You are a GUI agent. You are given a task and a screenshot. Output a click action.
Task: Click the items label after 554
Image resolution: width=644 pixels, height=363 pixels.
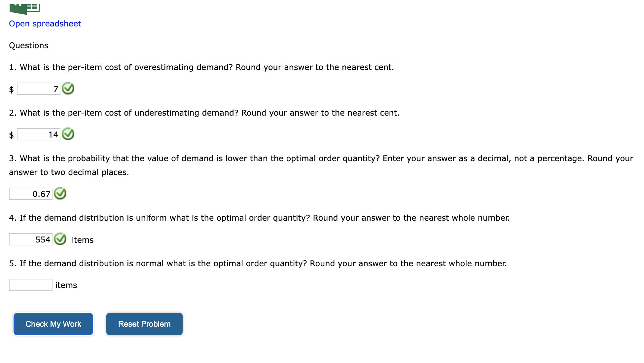(x=83, y=240)
